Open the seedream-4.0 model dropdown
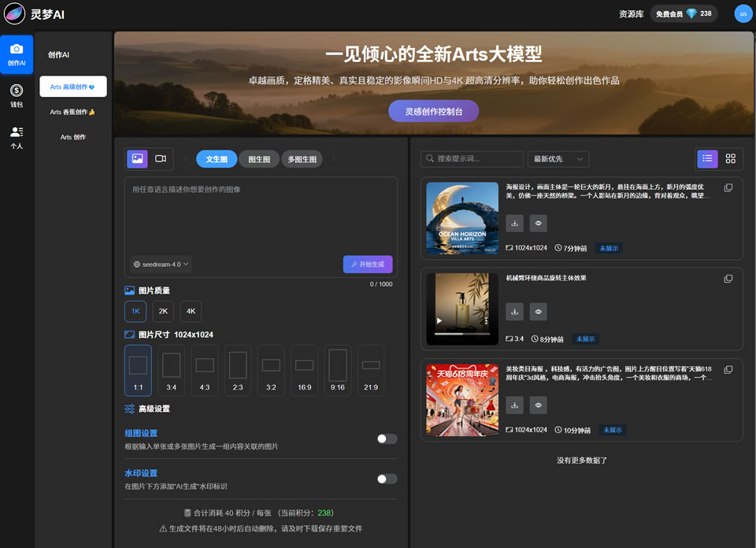This screenshot has width=756, height=548. (x=161, y=265)
